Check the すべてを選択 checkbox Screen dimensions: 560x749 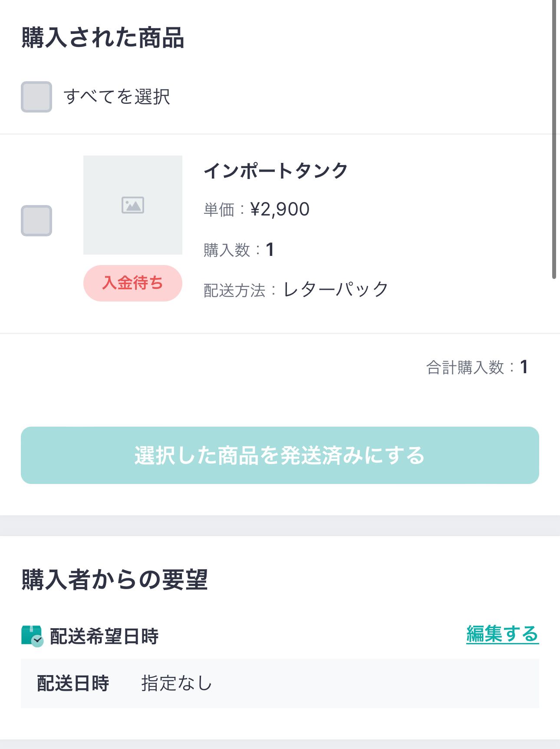[36, 97]
